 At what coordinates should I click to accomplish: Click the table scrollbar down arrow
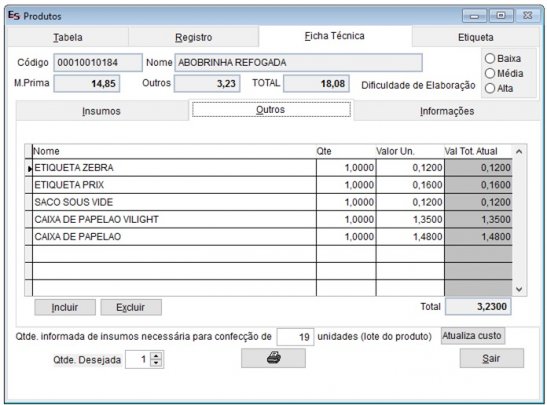(519, 289)
